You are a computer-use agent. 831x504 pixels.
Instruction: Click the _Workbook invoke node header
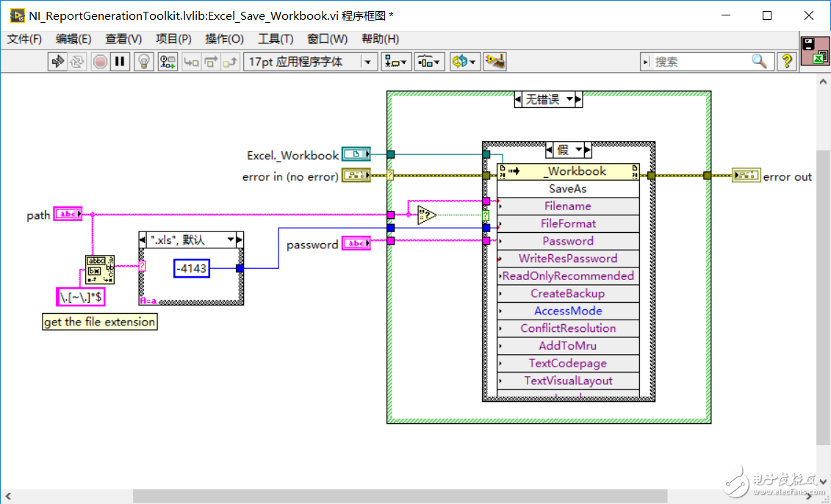tap(568, 171)
